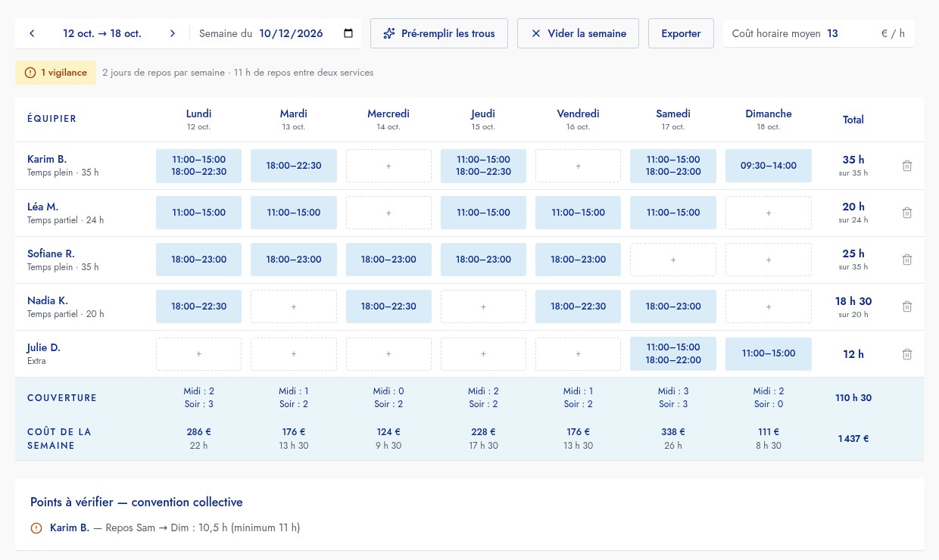Delete Léa M. row trash icon
The width and height of the screenshot is (939, 560).
[907, 213]
